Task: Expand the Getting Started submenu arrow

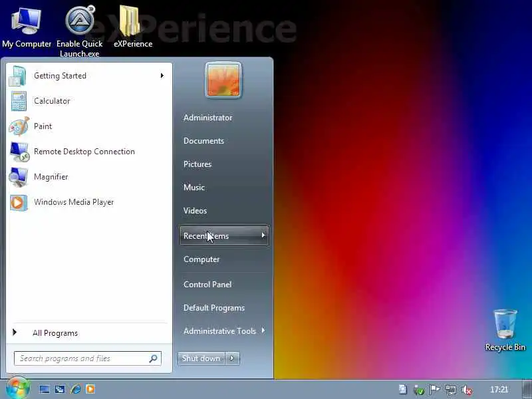Action: (162, 76)
